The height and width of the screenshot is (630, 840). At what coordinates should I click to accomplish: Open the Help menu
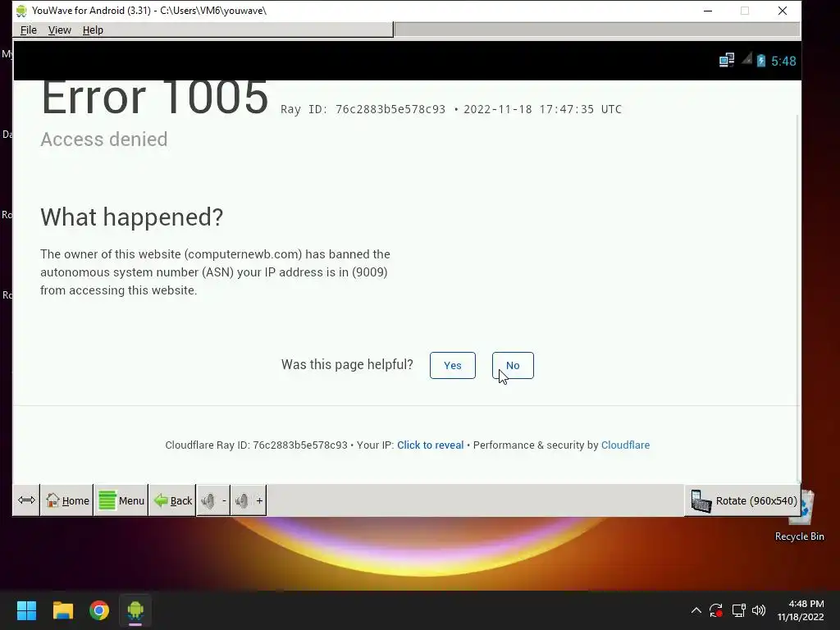93,30
